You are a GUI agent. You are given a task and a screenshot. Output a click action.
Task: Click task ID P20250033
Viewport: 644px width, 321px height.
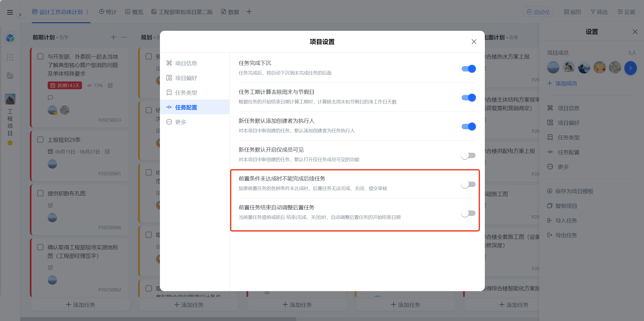point(110,120)
